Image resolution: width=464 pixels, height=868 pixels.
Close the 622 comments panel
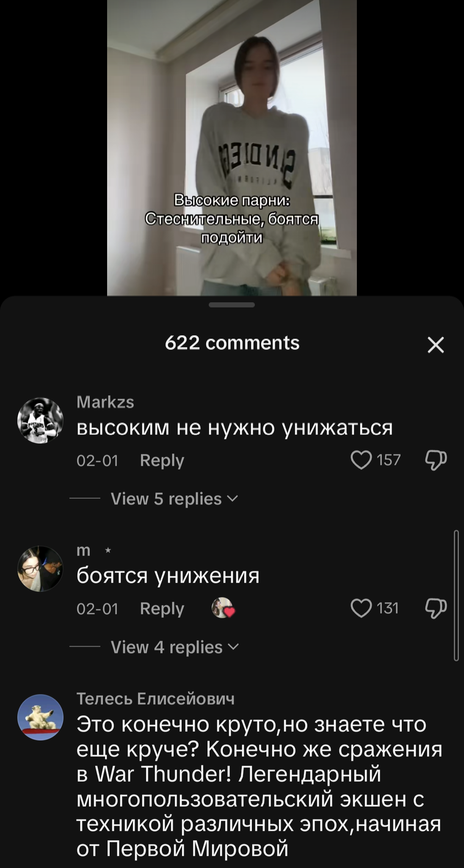pyautogui.click(x=436, y=345)
